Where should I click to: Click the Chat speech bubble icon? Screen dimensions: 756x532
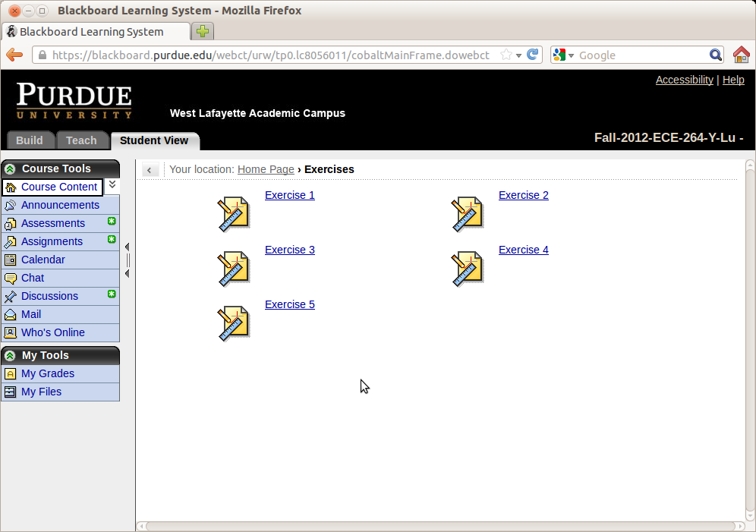pyautogui.click(x=11, y=278)
